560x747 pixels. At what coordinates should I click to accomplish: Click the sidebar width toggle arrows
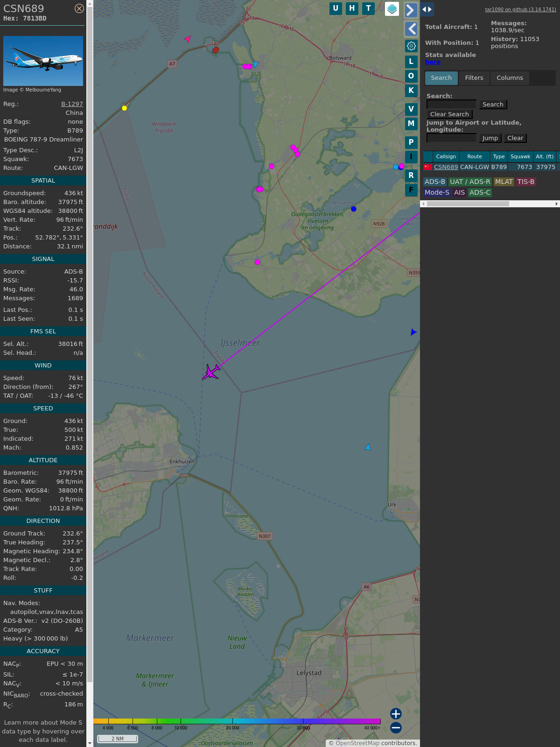427,9
